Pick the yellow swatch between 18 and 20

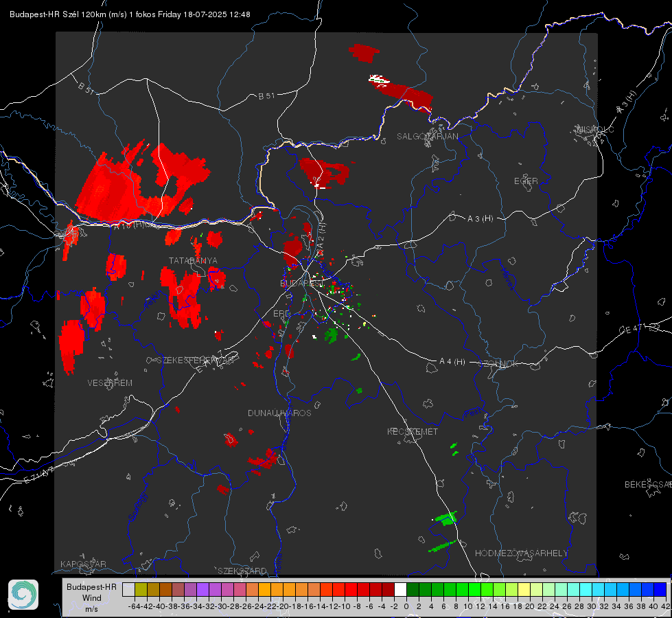[524, 590]
